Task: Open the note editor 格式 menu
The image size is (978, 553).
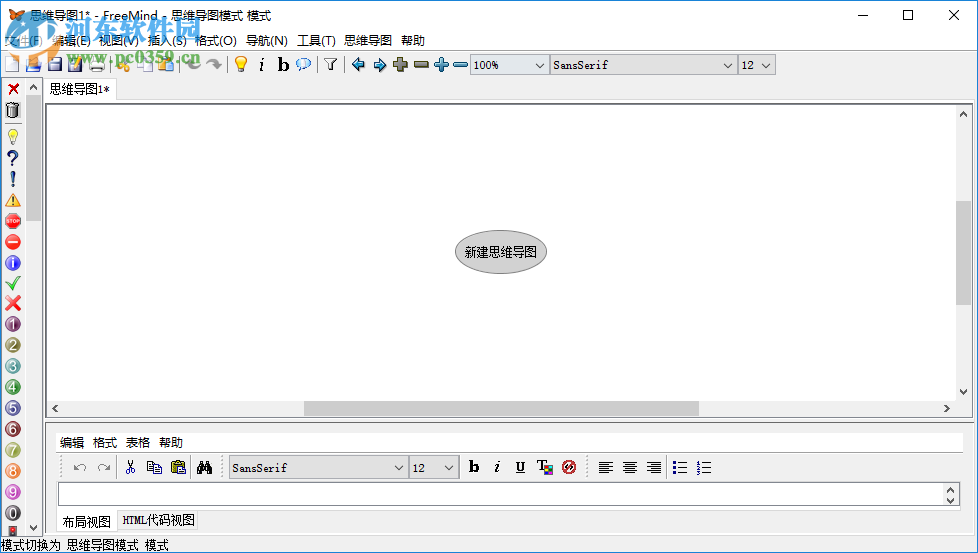Action: click(105, 443)
